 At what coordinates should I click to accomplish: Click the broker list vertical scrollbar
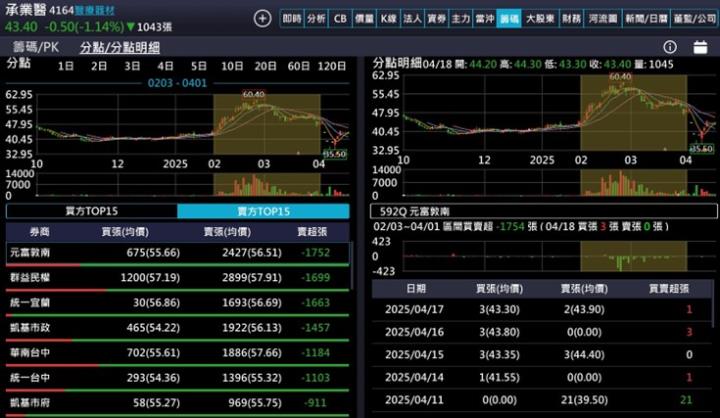pos(352,265)
